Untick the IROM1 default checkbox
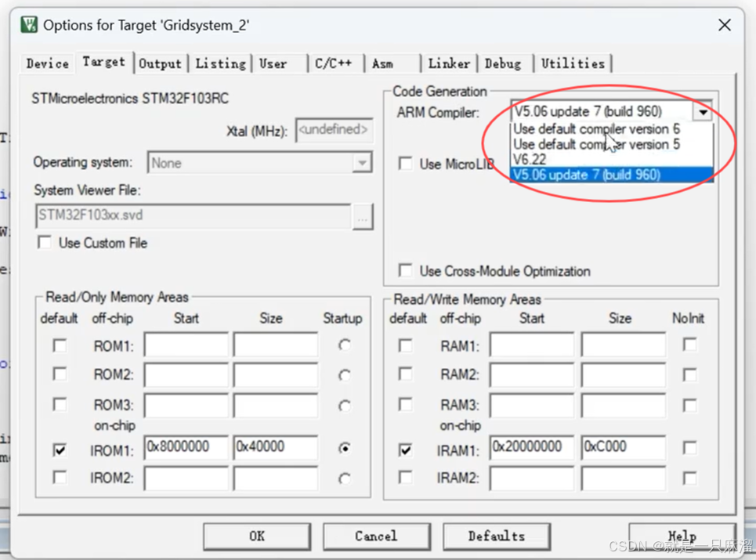The height and width of the screenshot is (560, 756). [60, 450]
